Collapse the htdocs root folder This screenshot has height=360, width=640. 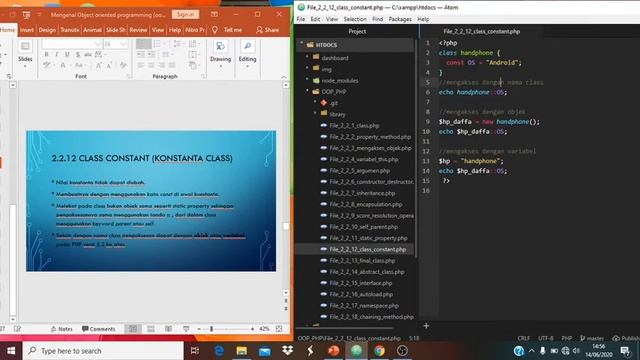(x=302, y=44)
